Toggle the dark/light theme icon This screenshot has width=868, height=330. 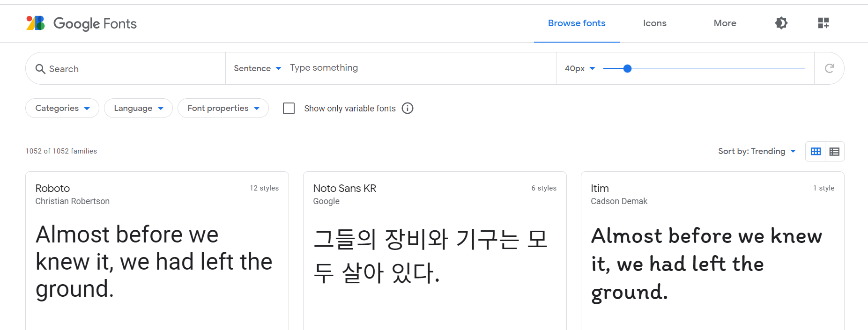[x=781, y=23]
